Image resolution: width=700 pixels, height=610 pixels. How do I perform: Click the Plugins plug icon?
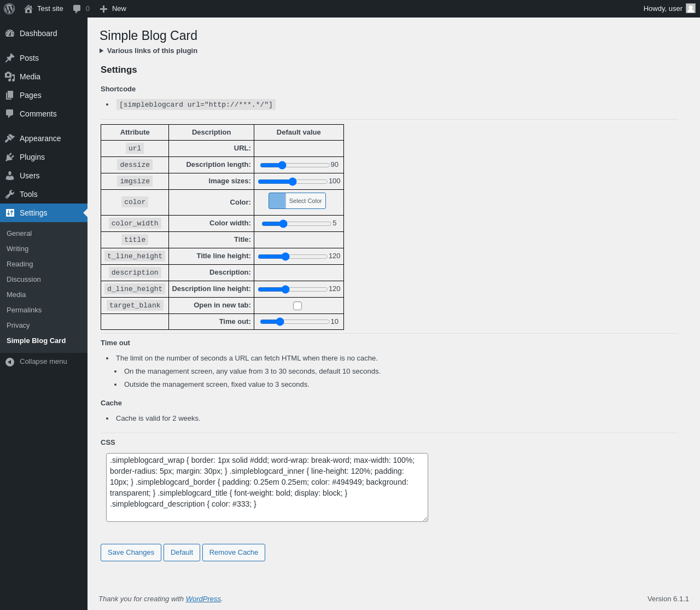pos(10,157)
